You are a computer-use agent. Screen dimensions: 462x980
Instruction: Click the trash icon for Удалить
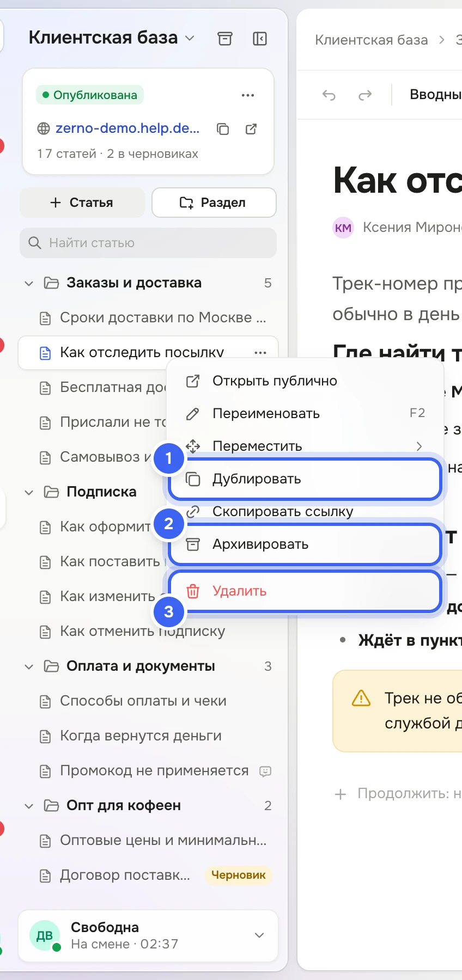pyautogui.click(x=193, y=591)
